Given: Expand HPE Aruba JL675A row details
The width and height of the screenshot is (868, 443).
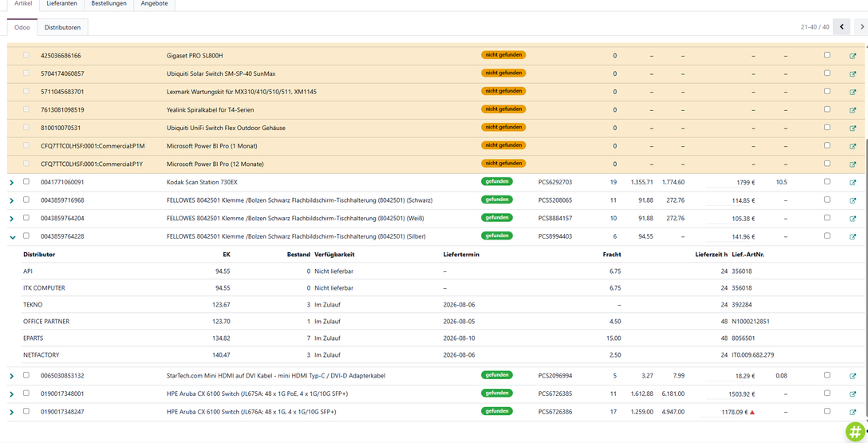Looking at the screenshot, I should (12, 394).
